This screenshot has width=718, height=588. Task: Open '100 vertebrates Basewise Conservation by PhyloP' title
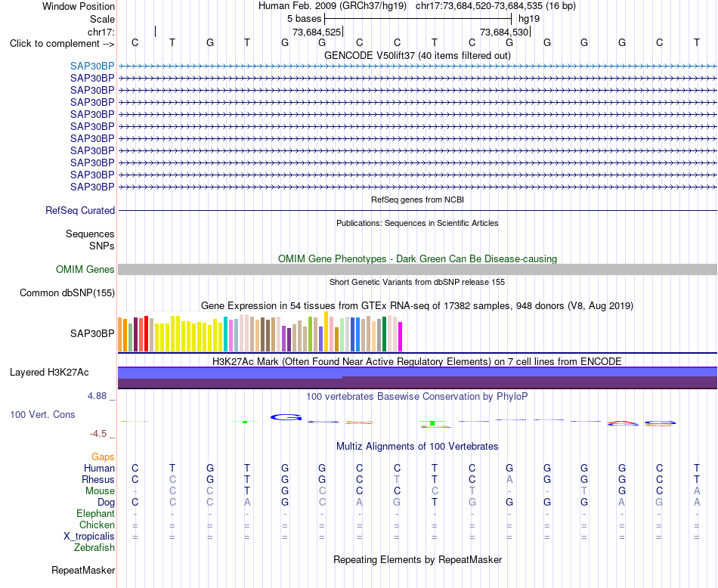click(417, 396)
